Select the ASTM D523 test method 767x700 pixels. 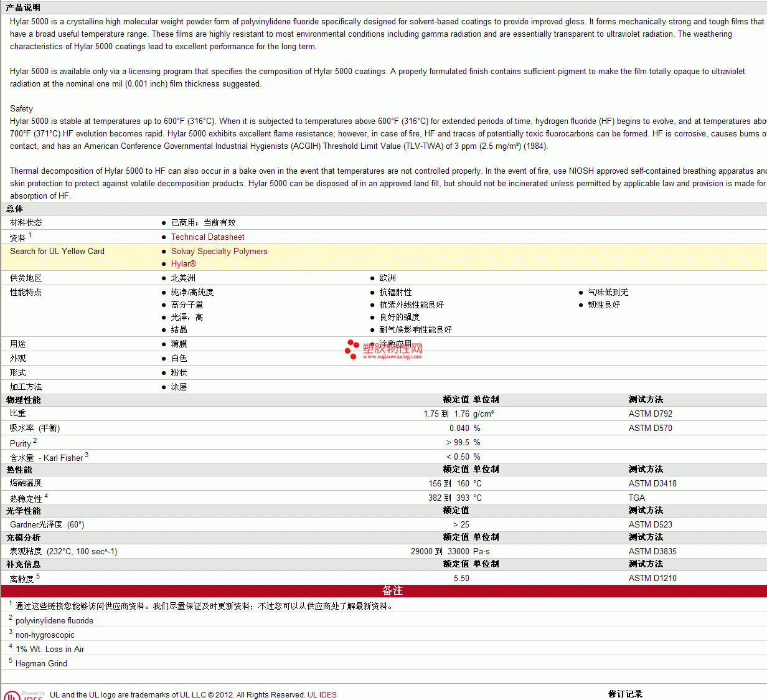click(x=650, y=525)
